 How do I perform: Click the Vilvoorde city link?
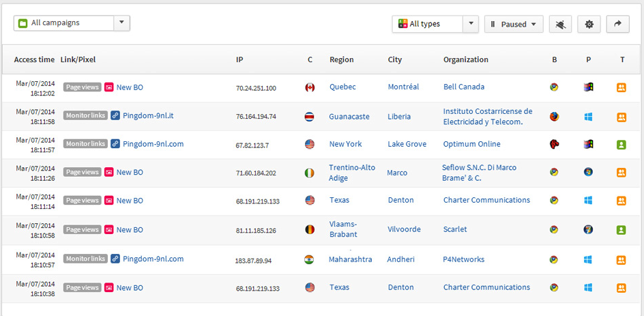click(404, 229)
